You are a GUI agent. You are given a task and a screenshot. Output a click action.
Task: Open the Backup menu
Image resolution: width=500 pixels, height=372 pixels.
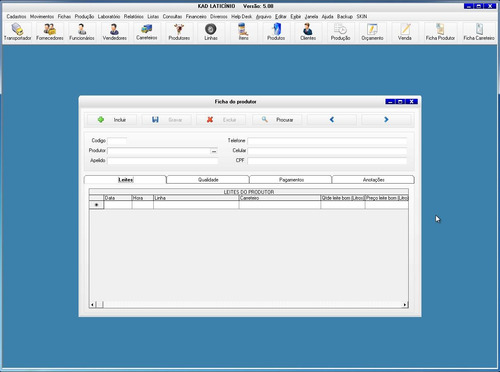tap(345, 16)
